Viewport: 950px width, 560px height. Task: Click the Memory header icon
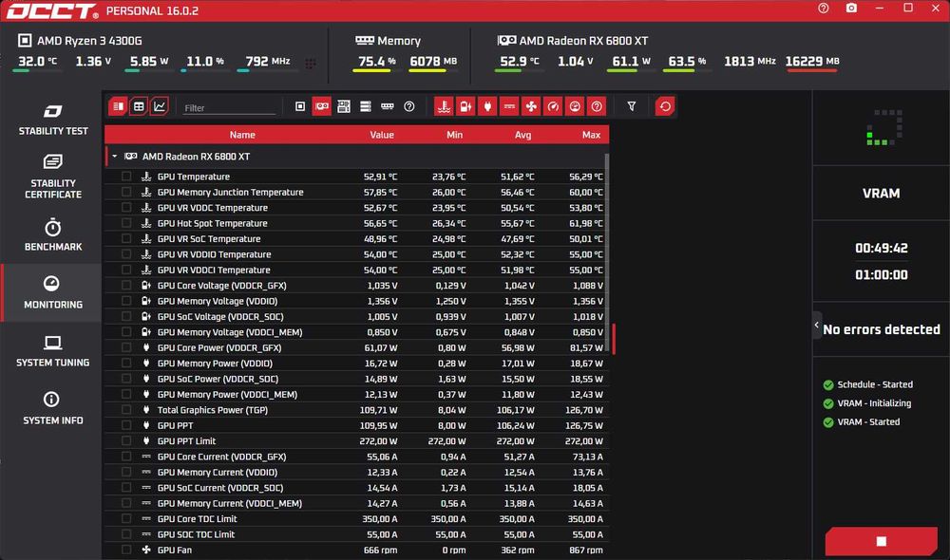tap(365, 41)
